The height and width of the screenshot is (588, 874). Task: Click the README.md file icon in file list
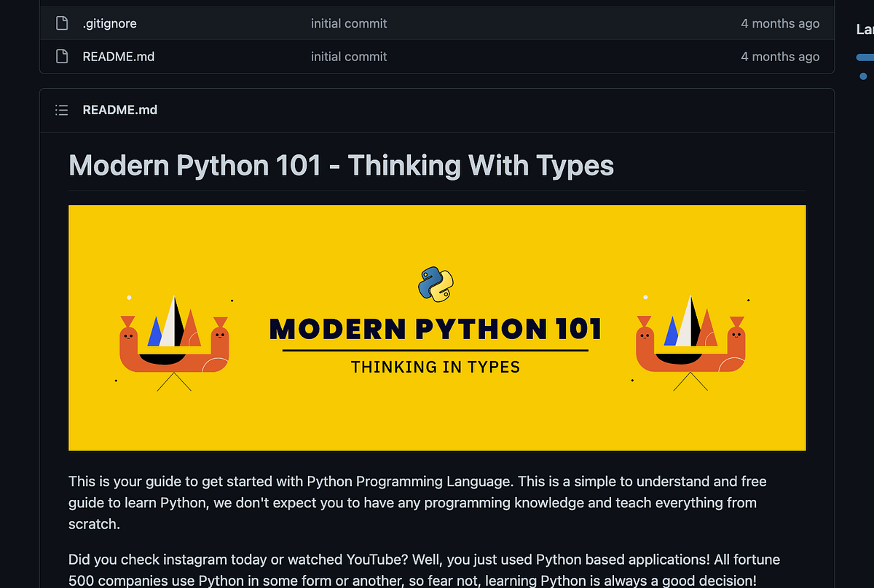point(62,56)
